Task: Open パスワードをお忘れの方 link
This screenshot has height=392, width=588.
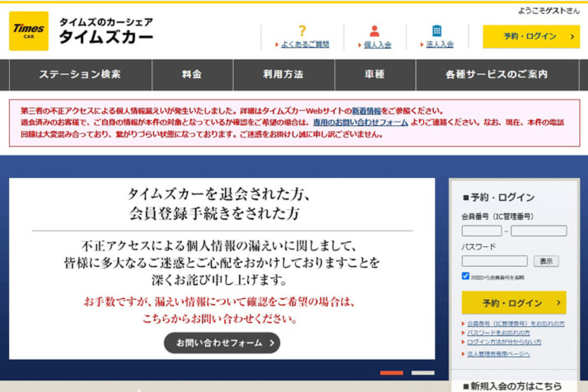Action: coord(498,333)
